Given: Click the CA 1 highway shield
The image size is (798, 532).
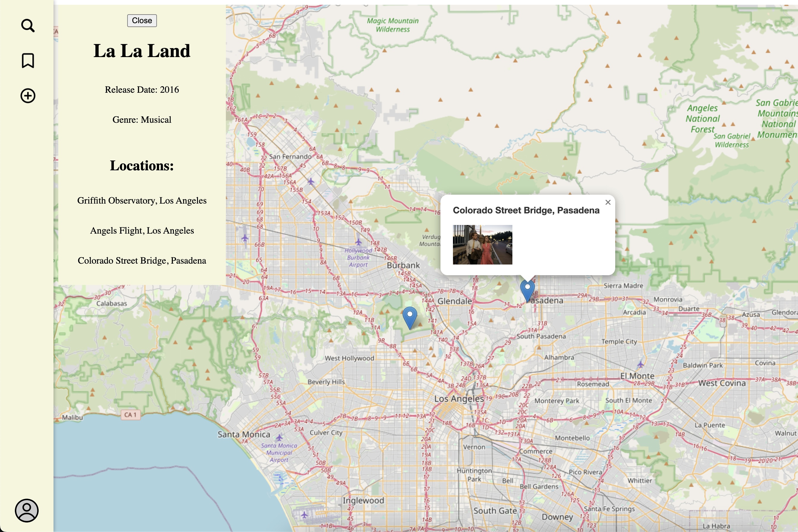Looking at the screenshot, I should [130, 415].
